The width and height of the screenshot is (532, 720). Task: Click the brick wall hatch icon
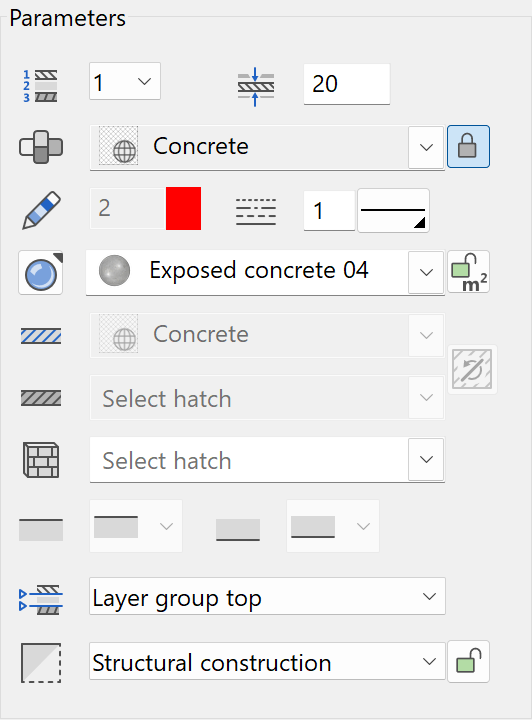tap(41, 460)
